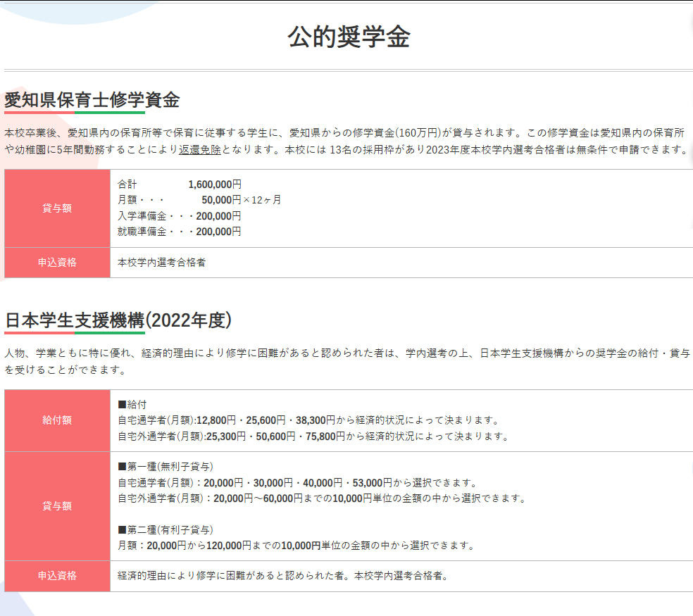Click the 貸与額 cell beside 第一種(無利子貸与)
693x616 pixels.
tap(57, 506)
